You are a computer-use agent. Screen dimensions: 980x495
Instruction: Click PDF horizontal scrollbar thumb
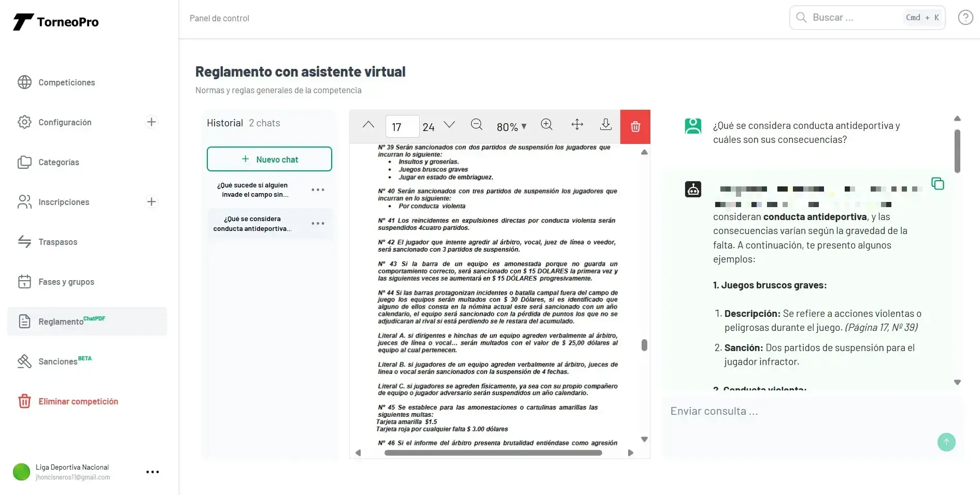pyautogui.click(x=493, y=453)
